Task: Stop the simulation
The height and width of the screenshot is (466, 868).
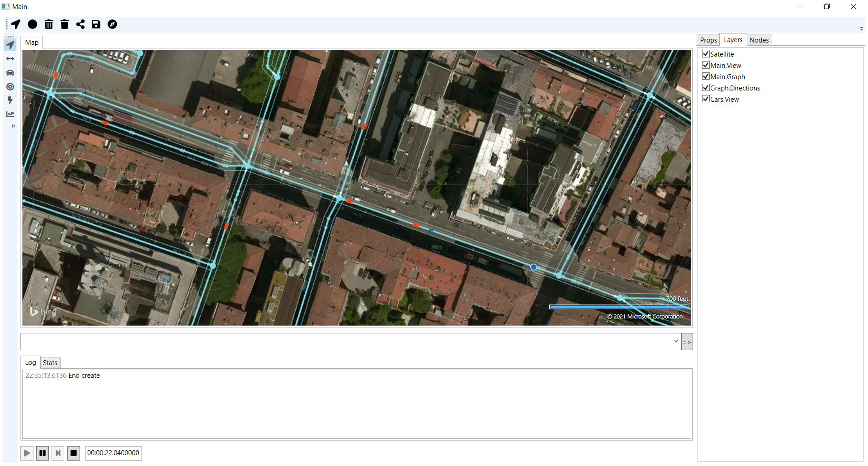Action: coord(74,453)
